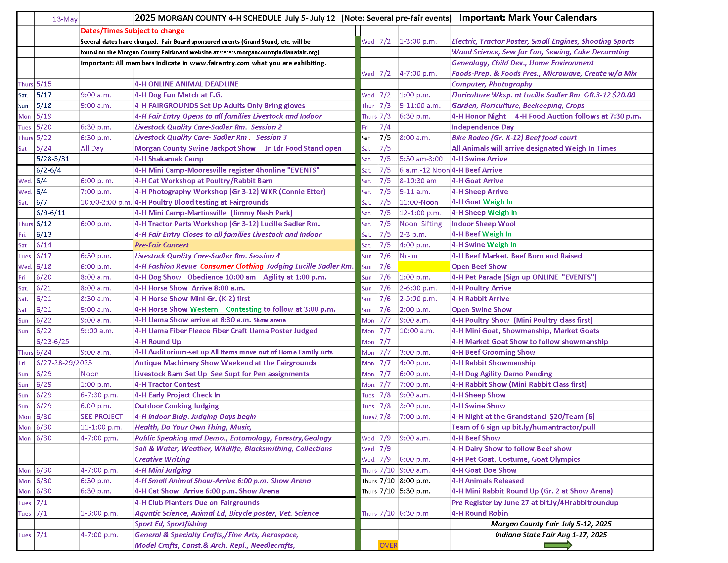Click 4-H Fair Entry Opens to all families
This screenshot has width=728, height=563.
point(228,116)
